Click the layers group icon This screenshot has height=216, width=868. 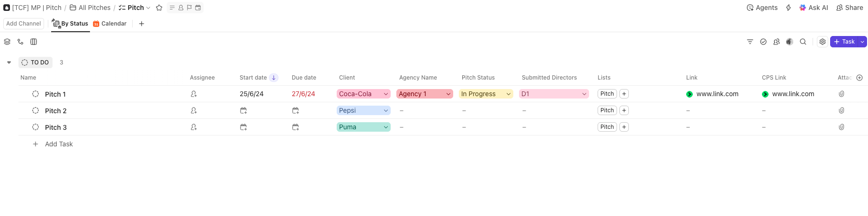coord(7,42)
